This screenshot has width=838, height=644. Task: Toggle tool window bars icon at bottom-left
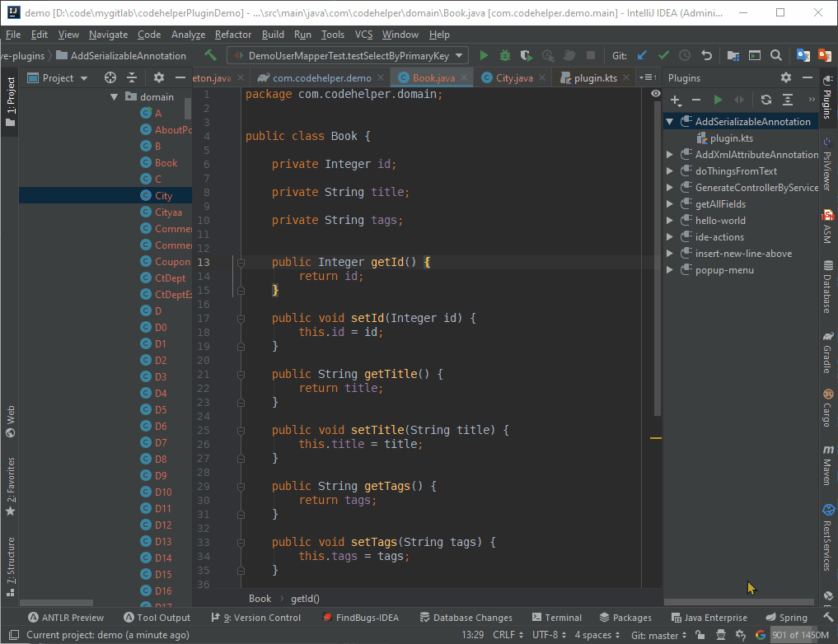tap(14, 635)
